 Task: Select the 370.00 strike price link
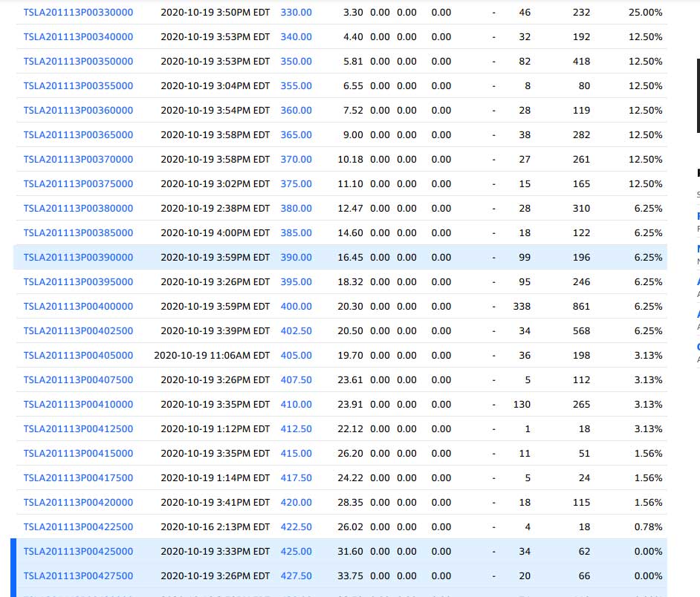[x=296, y=160]
